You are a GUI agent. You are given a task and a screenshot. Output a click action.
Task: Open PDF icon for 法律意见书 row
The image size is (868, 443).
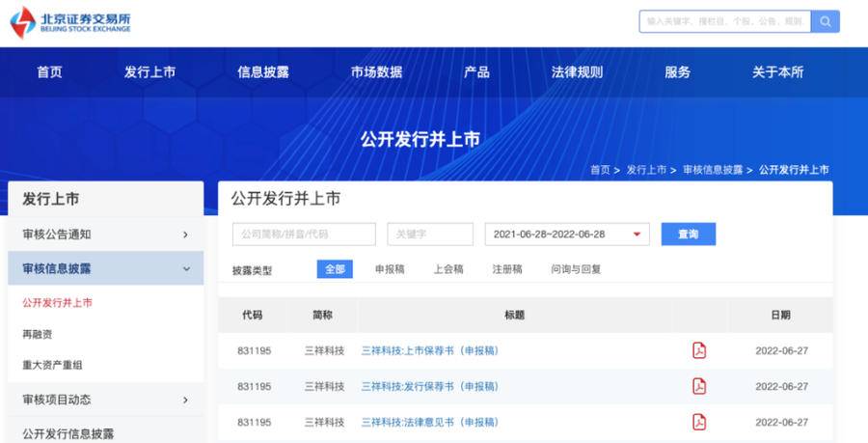click(699, 422)
